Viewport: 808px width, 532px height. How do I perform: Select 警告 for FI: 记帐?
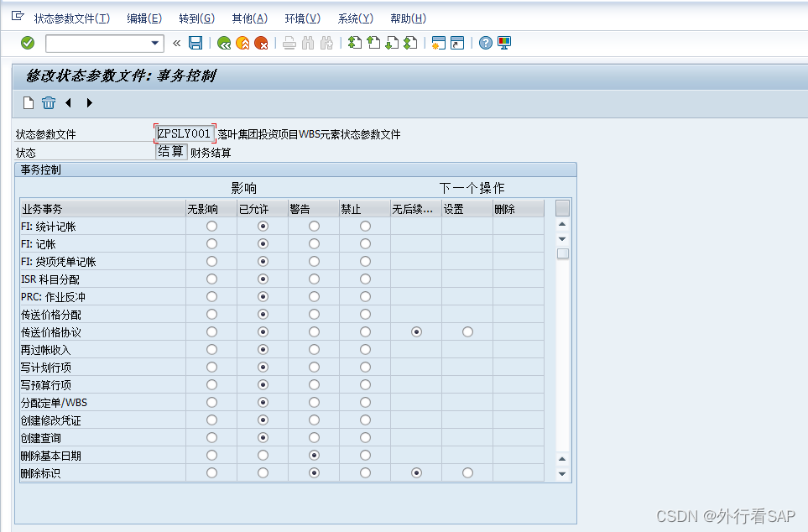314,244
